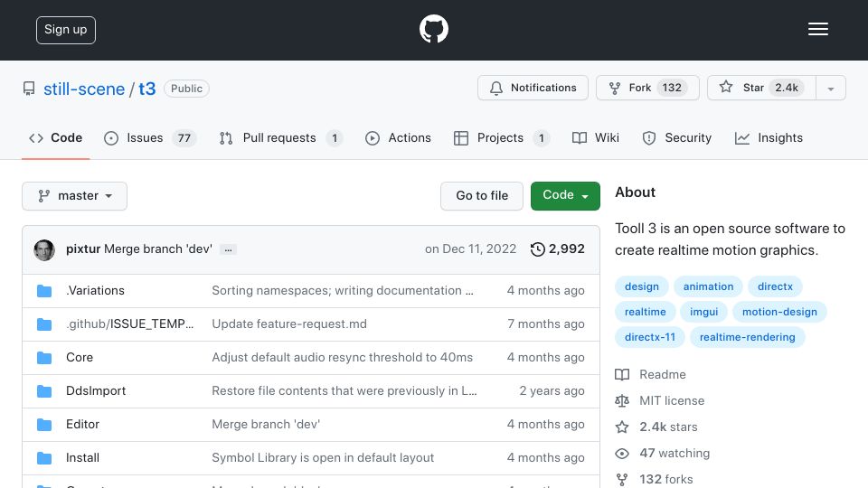Select the directx-11 topic tag
Image resolution: width=868 pixels, height=488 pixels.
coord(650,337)
